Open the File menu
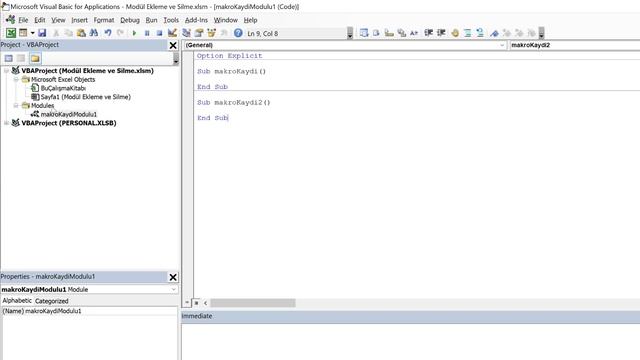Screen dimensions: 640x360 pyautogui.click(x=23, y=20)
